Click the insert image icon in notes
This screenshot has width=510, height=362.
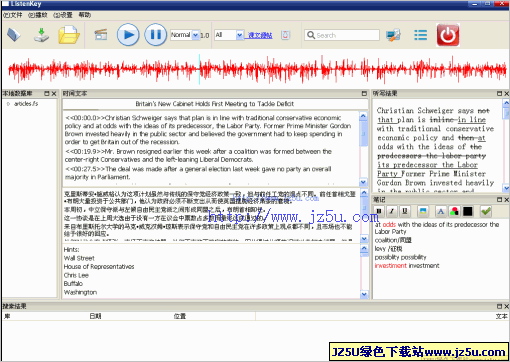[423, 211]
